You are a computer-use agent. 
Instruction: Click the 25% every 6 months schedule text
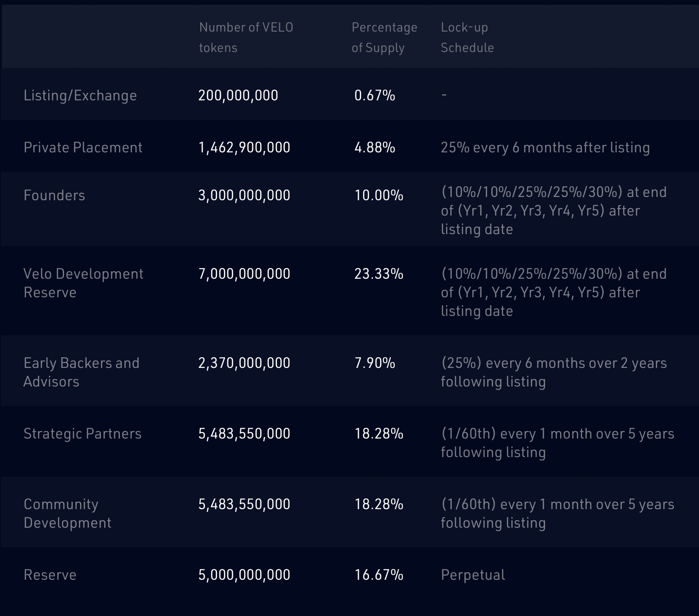[x=545, y=147]
